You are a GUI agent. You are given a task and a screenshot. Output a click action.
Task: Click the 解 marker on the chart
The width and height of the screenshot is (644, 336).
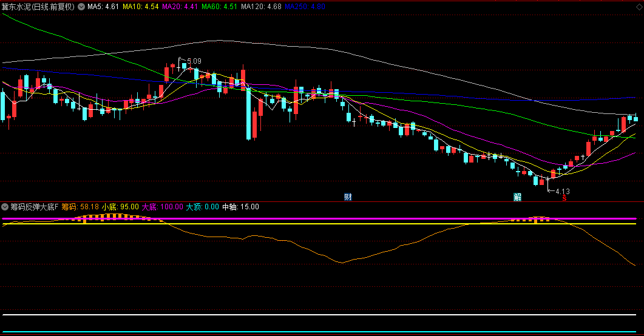pos(518,197)
